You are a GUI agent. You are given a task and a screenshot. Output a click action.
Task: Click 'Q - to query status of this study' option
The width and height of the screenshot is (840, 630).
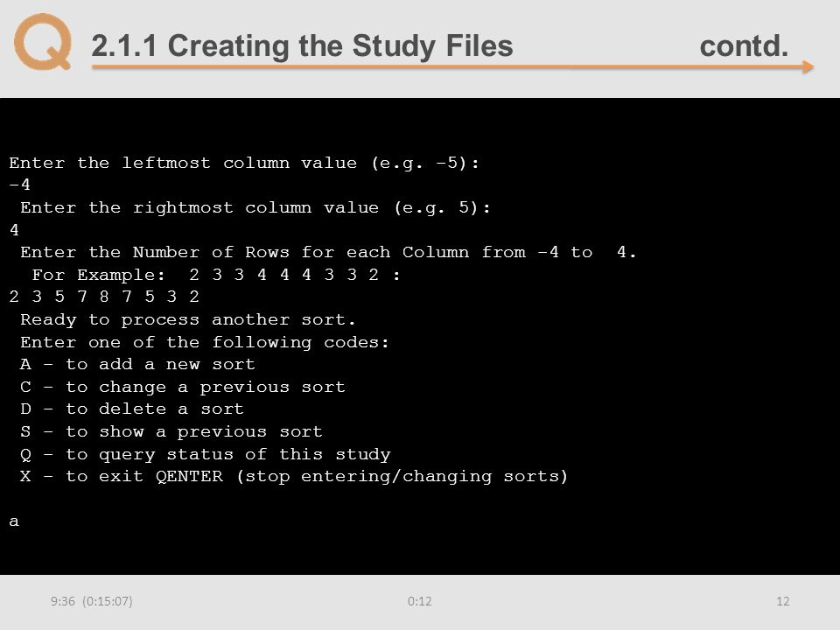[205, 454]
